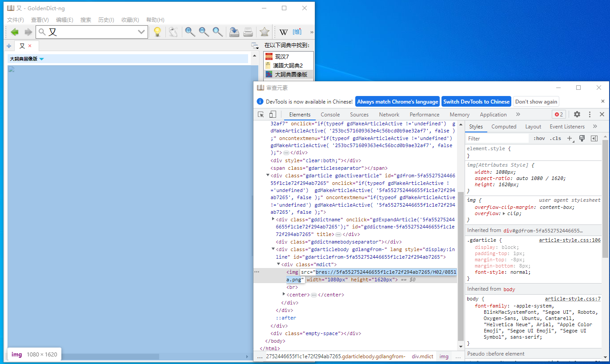Close the 又 tab with red x
This screenshot has width=610, height=364.
(x=30, y=46)
